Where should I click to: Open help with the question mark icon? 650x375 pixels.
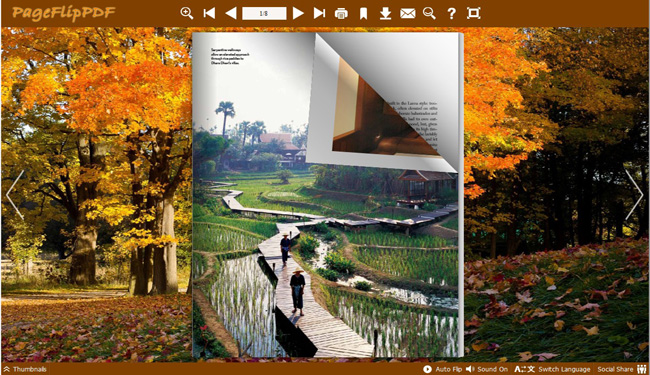451,14
